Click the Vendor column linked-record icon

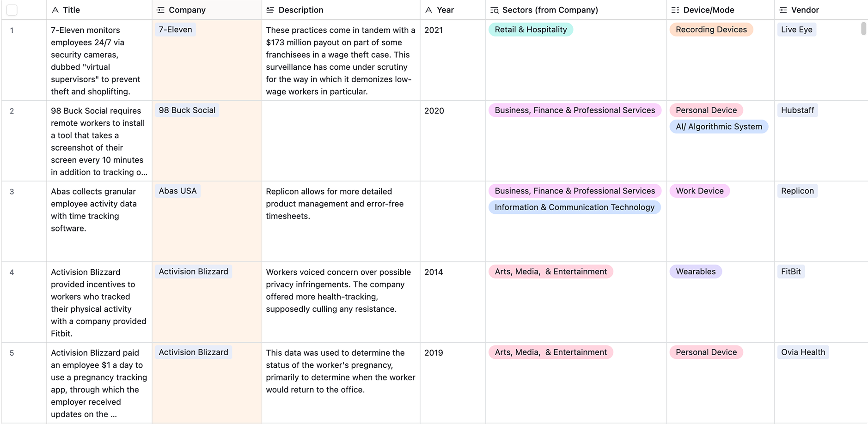click(783, 10)
